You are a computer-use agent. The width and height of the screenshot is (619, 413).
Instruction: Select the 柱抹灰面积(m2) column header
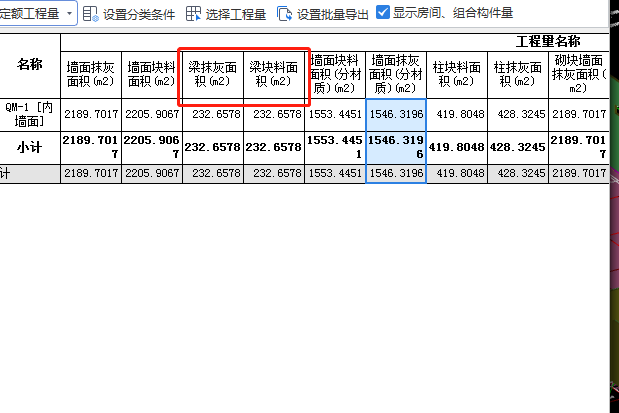click(518, 75)
